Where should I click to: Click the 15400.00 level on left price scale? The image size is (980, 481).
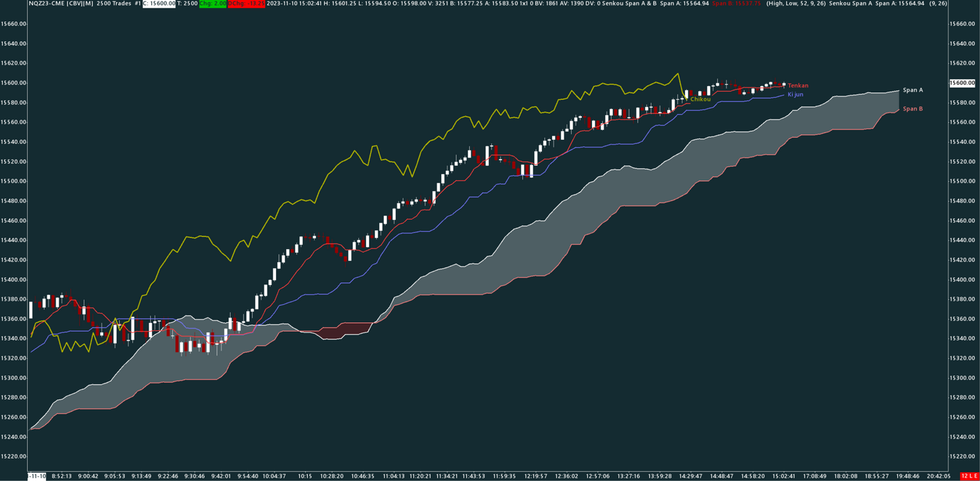(x=14, y=280)
